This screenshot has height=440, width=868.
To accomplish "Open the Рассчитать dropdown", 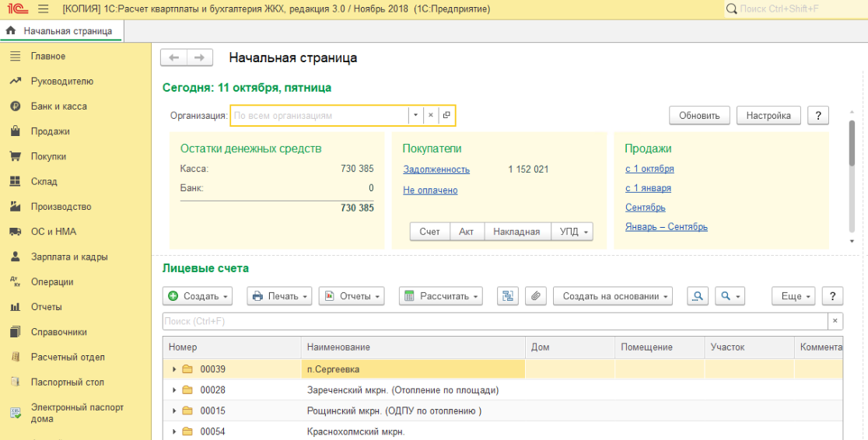I will 441,296.
